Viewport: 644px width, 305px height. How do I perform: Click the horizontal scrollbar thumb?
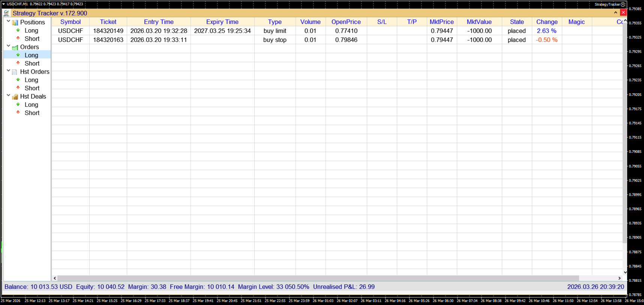coord(318,278)
